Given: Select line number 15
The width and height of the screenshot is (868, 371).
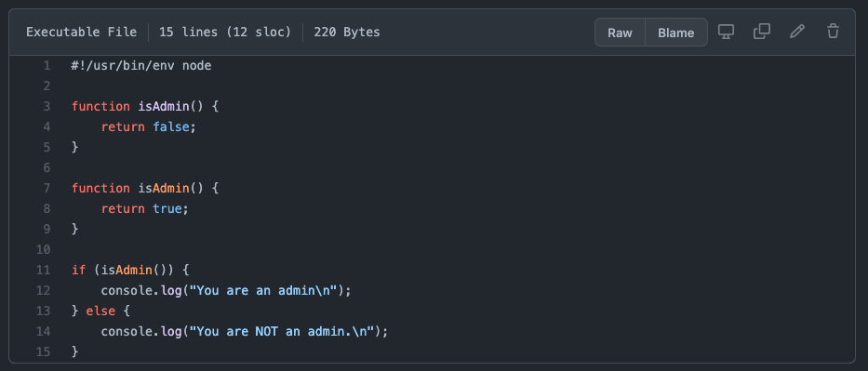Looking at the screenshot, I should coord(43,351).
